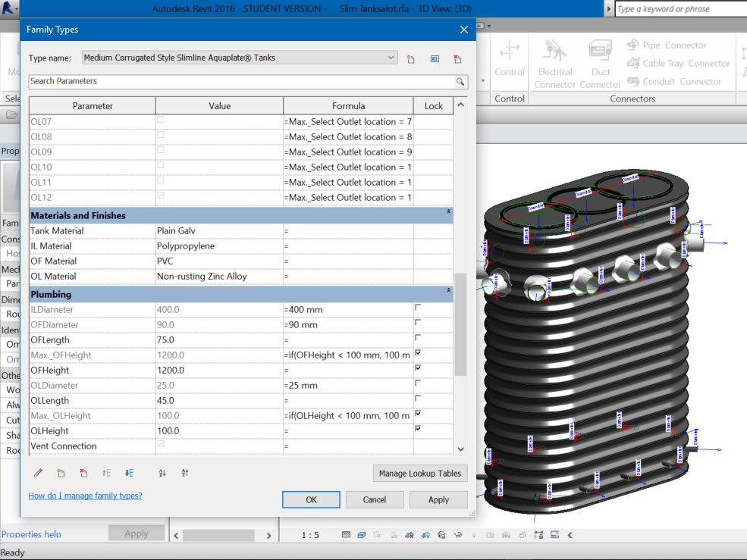Click the Type a keyword or phrase search box
Screen dimensions: 747x560
[x=681, y=9]
